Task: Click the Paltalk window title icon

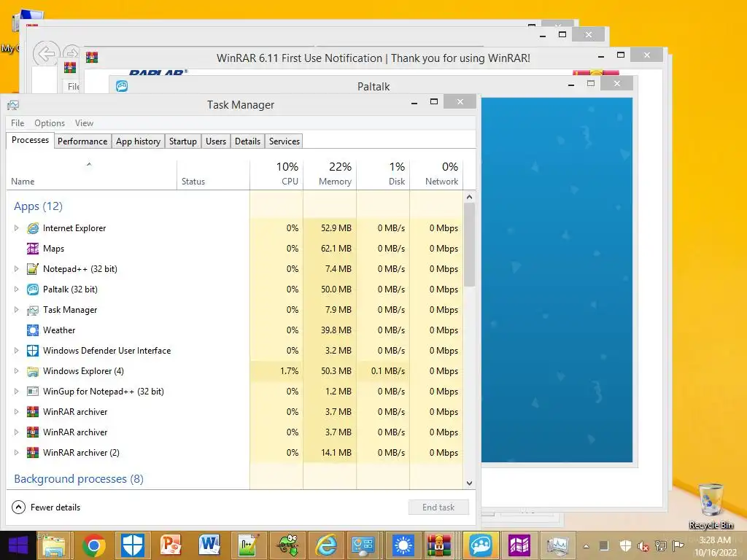Action: [x=122, y=86]
